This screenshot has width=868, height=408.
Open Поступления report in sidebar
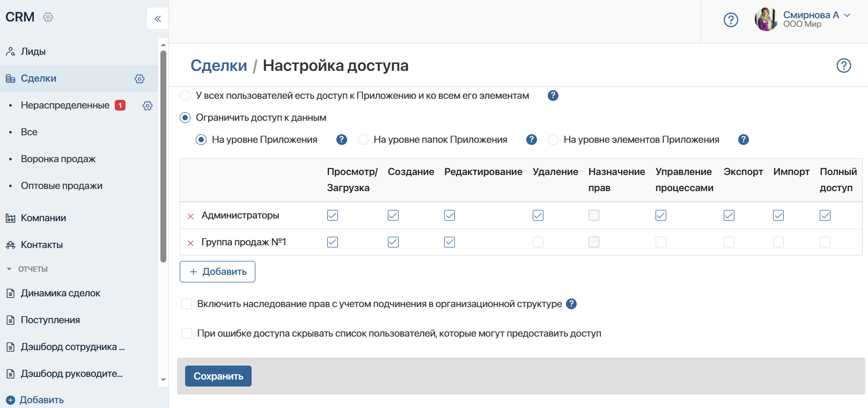click(x=50, y=320)
